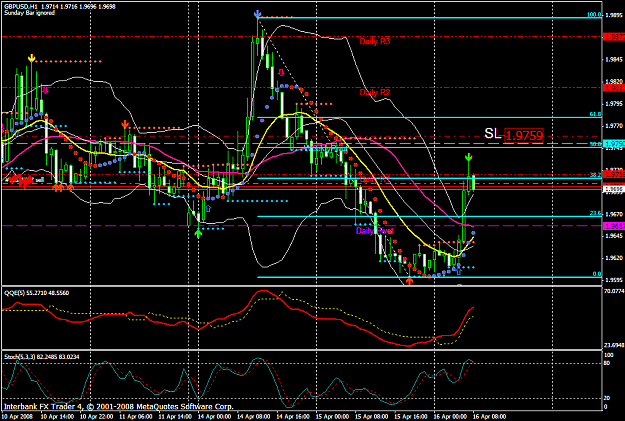Click the 10 Apr 2008 date label
625x421 pixels.
coord(18,417)
